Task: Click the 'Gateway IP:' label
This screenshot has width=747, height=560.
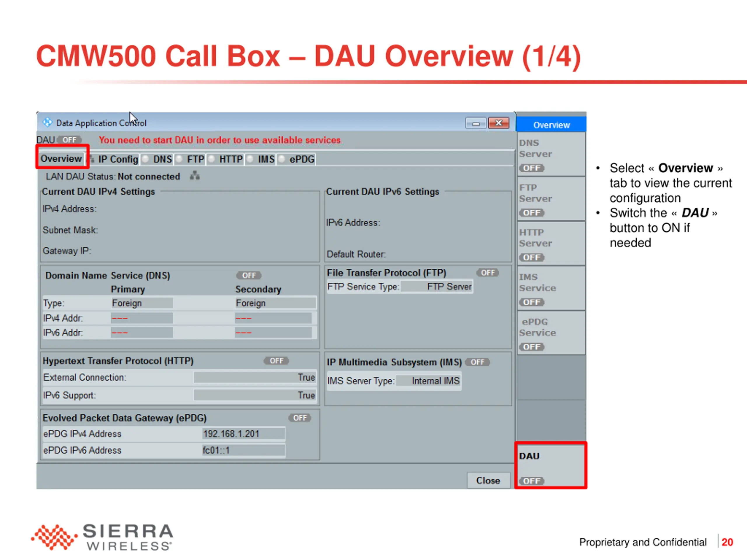Action: pyautogui.click(x=67, y=251)
